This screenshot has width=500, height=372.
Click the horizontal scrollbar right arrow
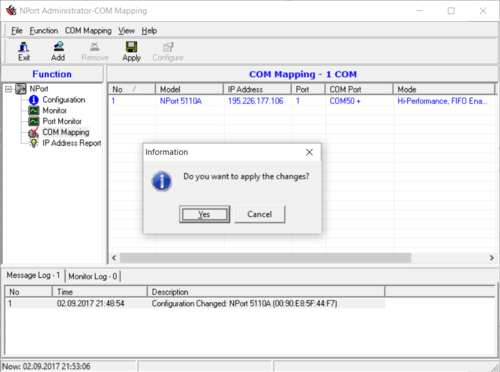tap(492, 258)
